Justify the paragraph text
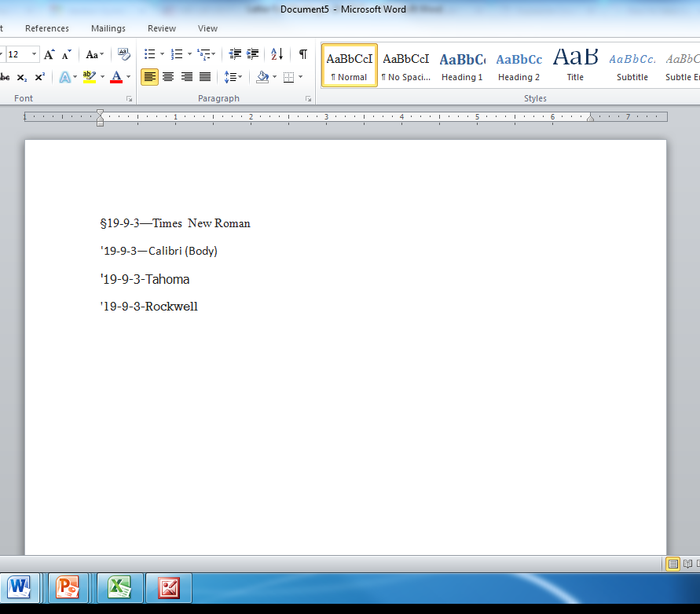This screenshot has width=700, height=614. pyautogui.click(x=205, y=77)
